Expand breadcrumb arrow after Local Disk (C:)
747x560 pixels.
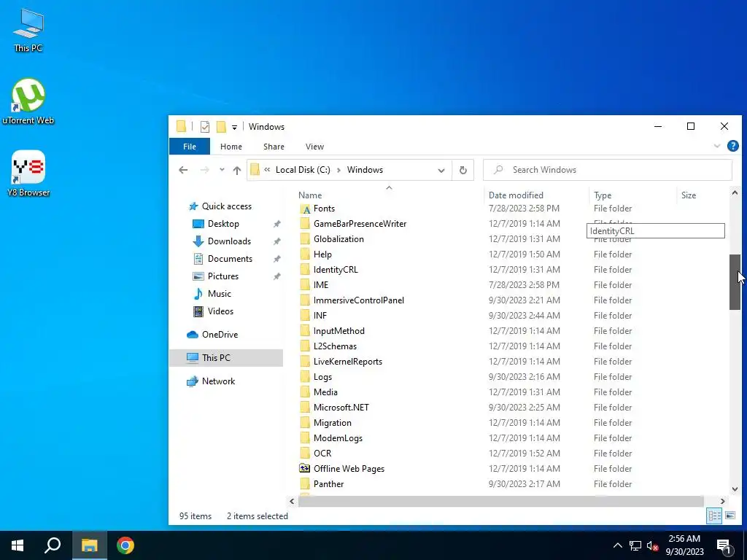pos(338,170)
